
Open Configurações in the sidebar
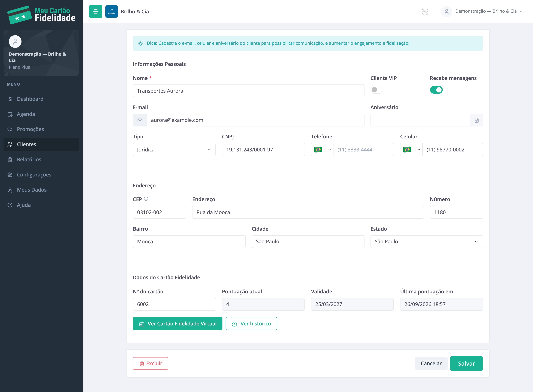click(x=41, y=175)
